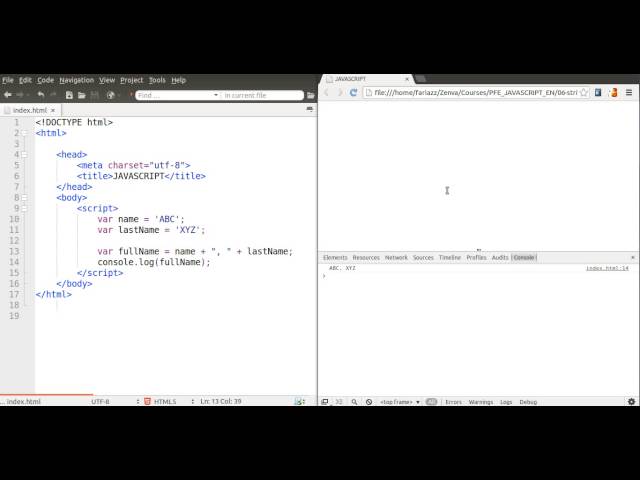Switch to the Network DevTools tab
Image resolution: width=640 pixels, height=480 pixels.
click(x=396, y=258)
